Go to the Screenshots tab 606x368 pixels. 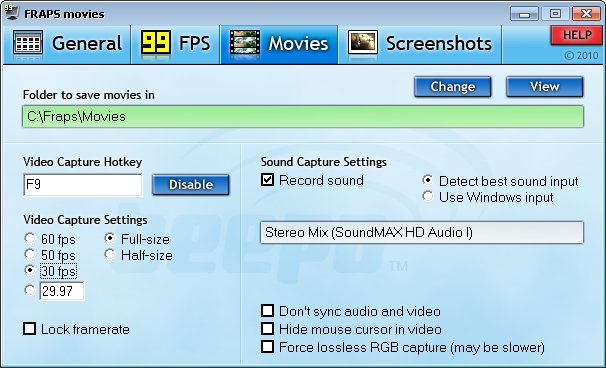point(420,43)
